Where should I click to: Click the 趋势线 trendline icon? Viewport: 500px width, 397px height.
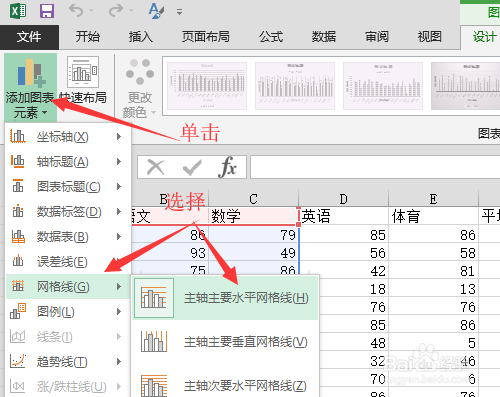tap(18, 361)
